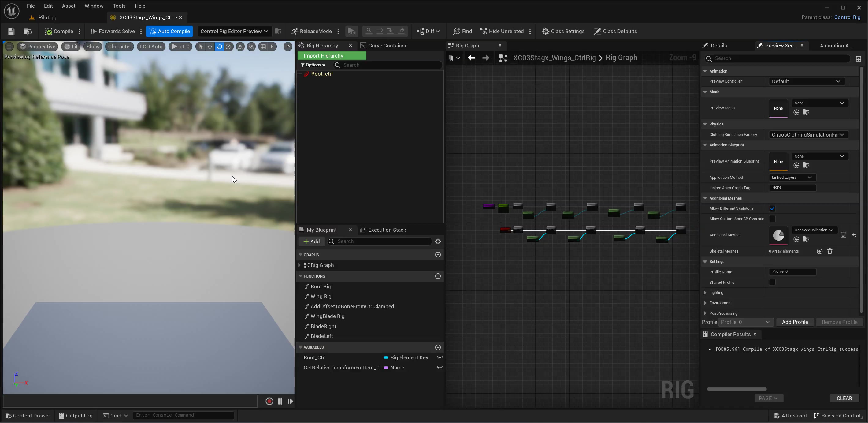This screenshot has height=423, width=868.
Task: Open Clothing Simulation Factory dropdown
Action: (x=808, y=135)
